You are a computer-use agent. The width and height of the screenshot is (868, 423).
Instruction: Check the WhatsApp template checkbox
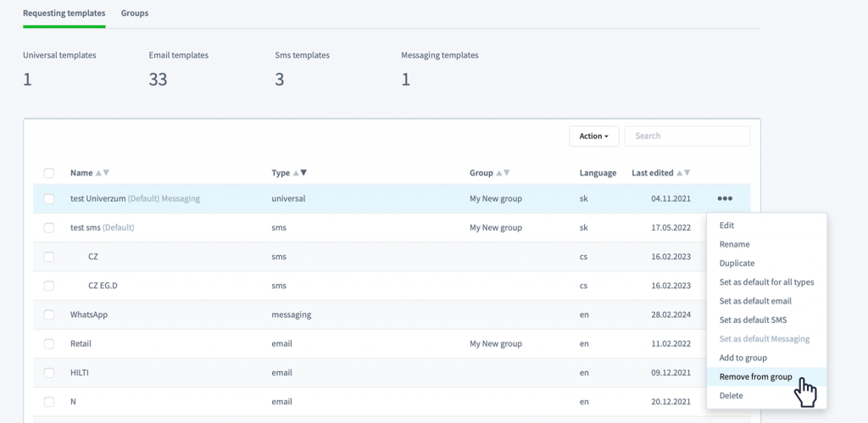click(x=48, y=314)
